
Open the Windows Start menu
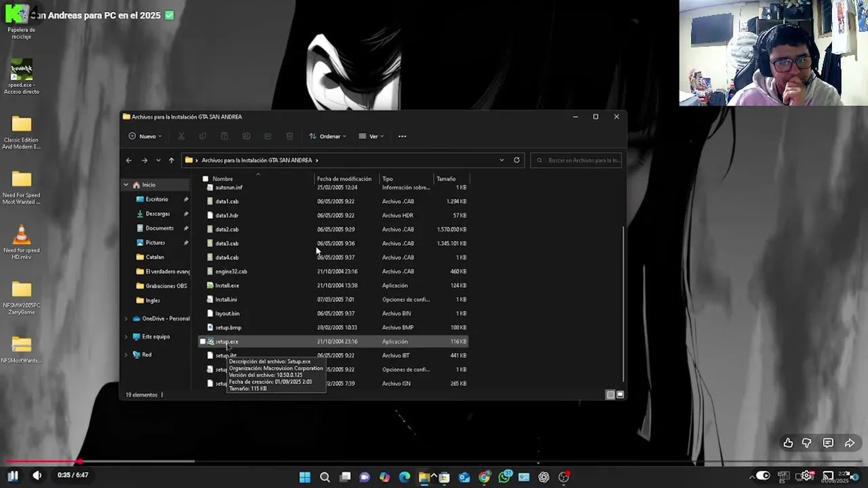click(x=304, y=477)
